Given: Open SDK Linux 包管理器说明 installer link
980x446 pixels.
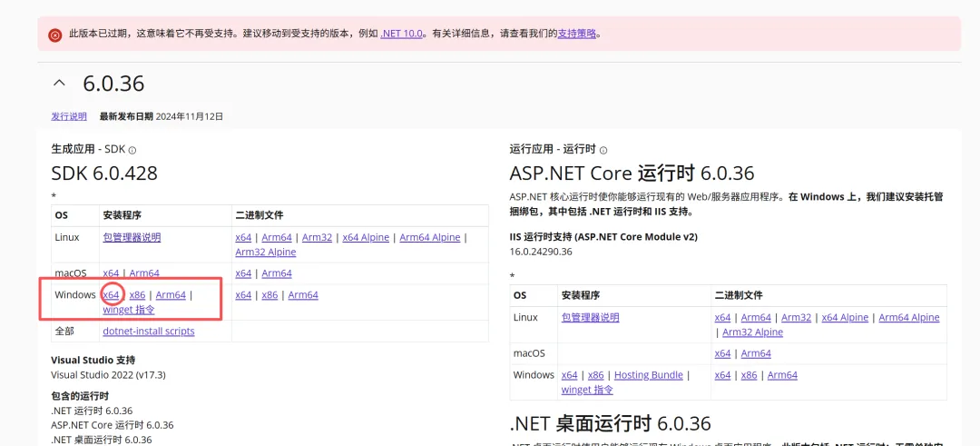Looking at the screenshot, I should [x=132, y=238].
